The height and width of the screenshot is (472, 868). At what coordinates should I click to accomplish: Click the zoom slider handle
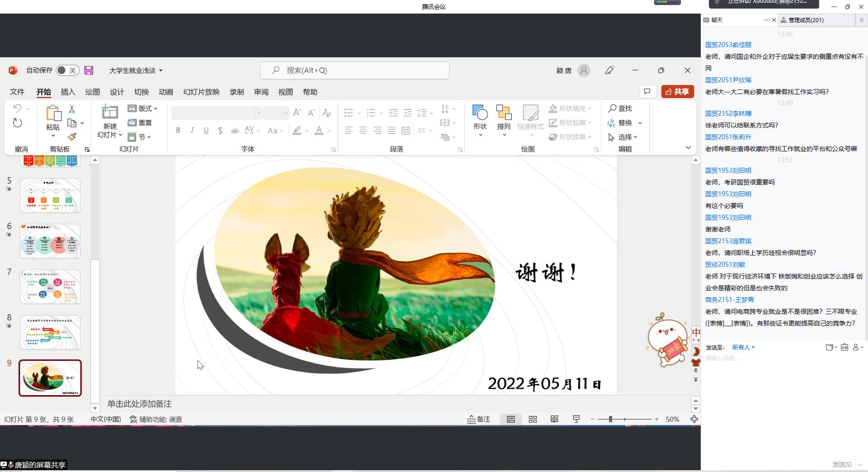click(610, 419)
